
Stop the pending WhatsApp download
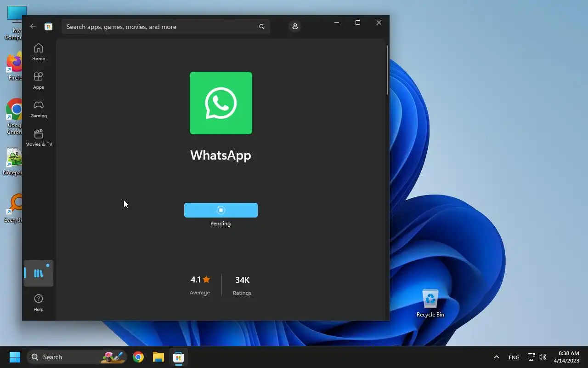[221, 210]
